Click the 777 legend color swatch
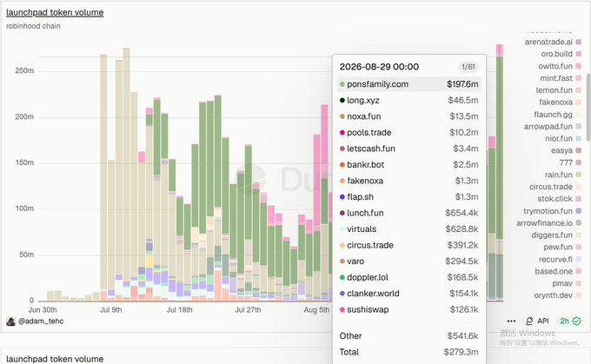The height and width of the screenshot is (364, 591). click(x=578, y=162)
